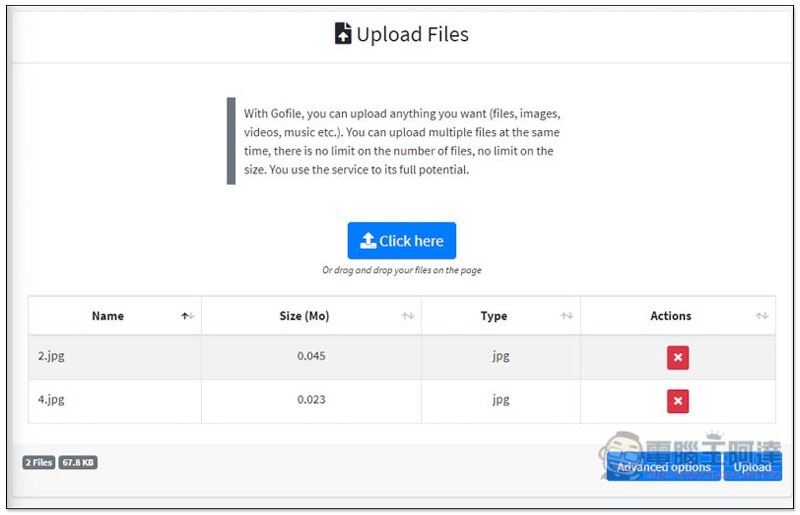Screen dimensions: 800x515
Task: Click the Size (Mo) column header
Action: click(304, 316)
